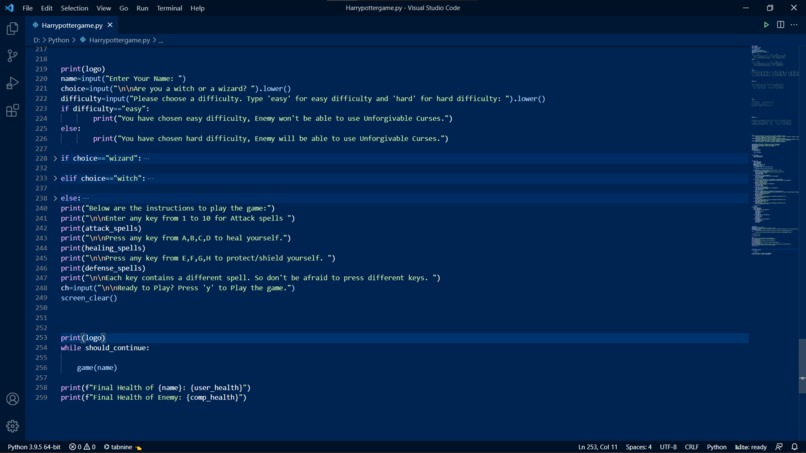Minimize the Visual Studio Code window
Image resolution: width=806 pixels, height=453 pixels.
746,8
